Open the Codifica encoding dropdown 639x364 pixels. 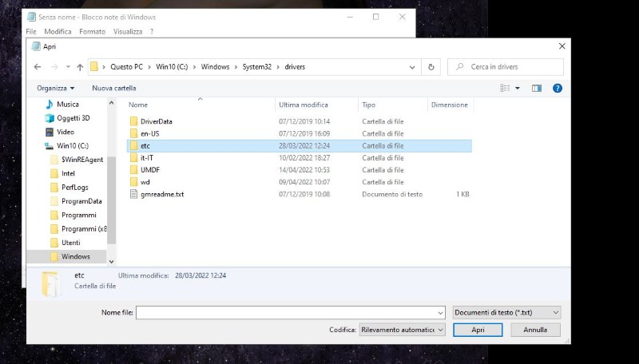[401, 330]
